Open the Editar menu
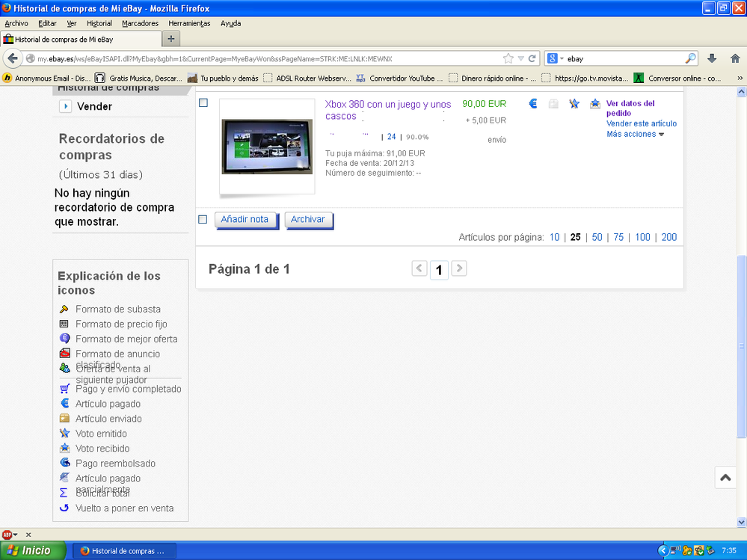The height and width of the screenshot is (560, 747). click(x=47, y=23)
